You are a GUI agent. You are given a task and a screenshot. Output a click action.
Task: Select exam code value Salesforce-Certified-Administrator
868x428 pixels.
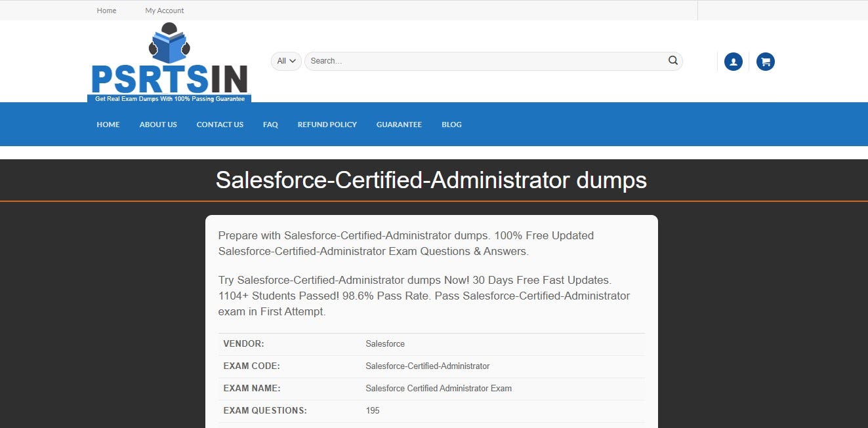428,366
